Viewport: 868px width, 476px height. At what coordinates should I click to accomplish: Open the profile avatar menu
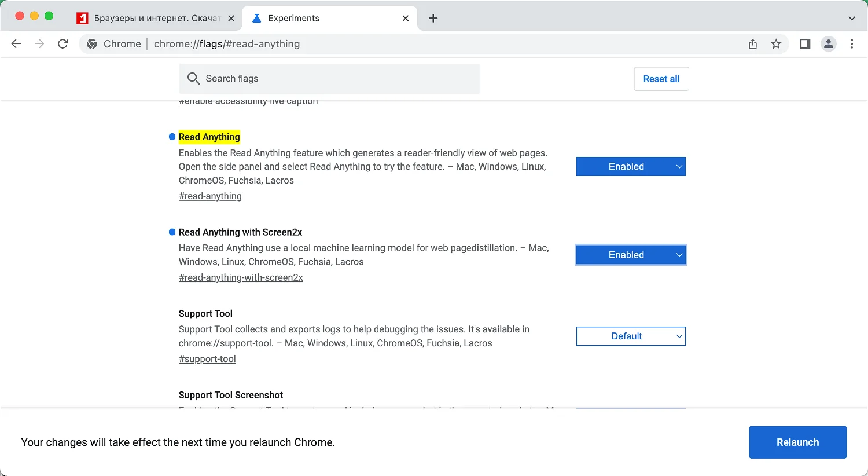[x=829, y=44]
